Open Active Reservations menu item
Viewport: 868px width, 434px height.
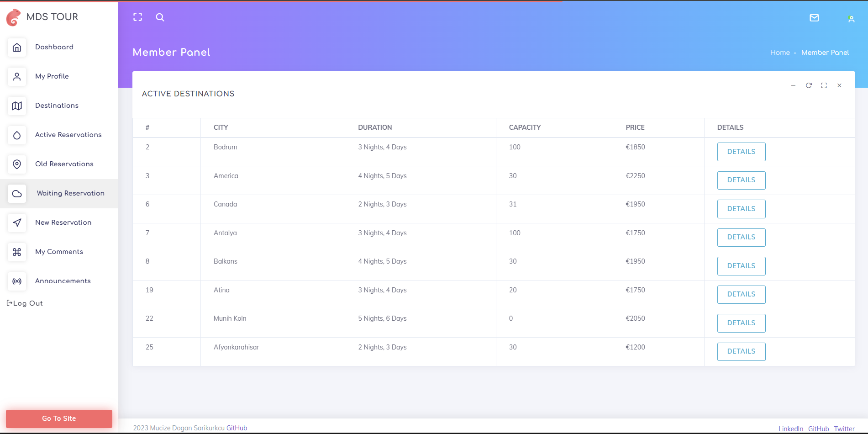[x=59, y=135]
